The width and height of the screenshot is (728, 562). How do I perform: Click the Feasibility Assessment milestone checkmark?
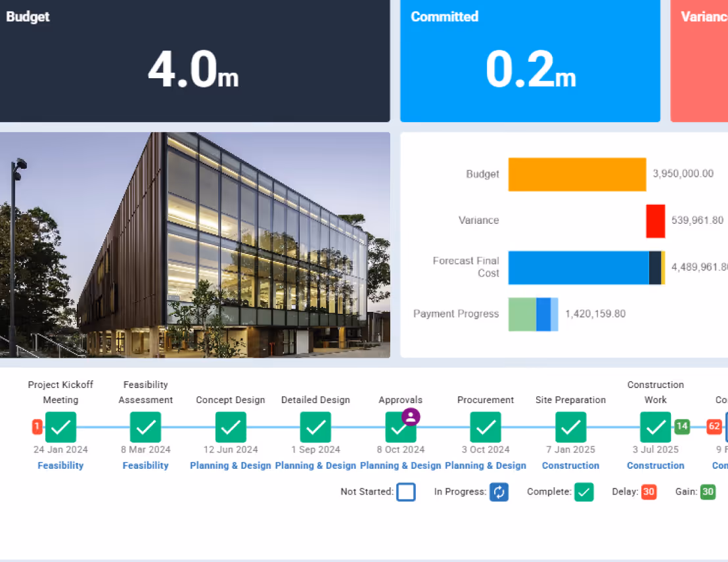coord(145,427)
